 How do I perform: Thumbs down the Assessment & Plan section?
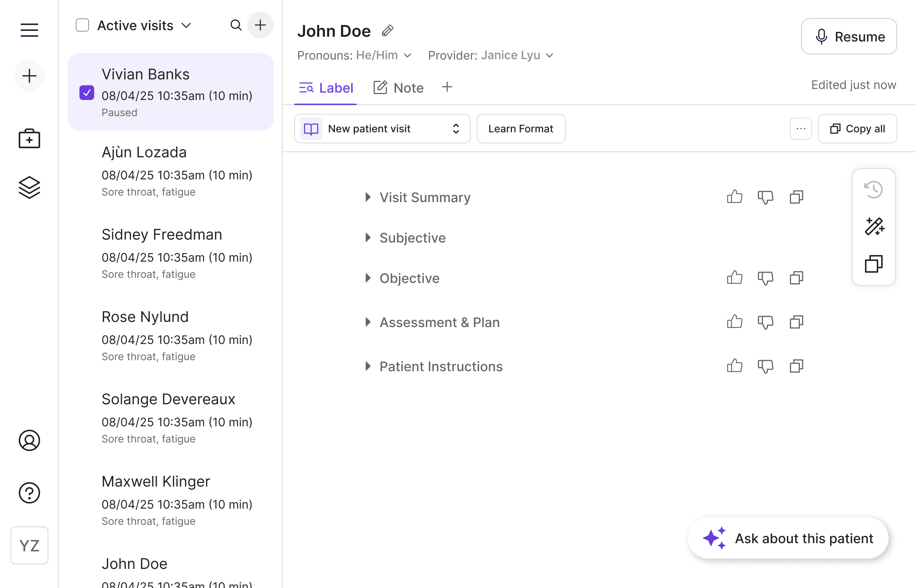(766, 322)
